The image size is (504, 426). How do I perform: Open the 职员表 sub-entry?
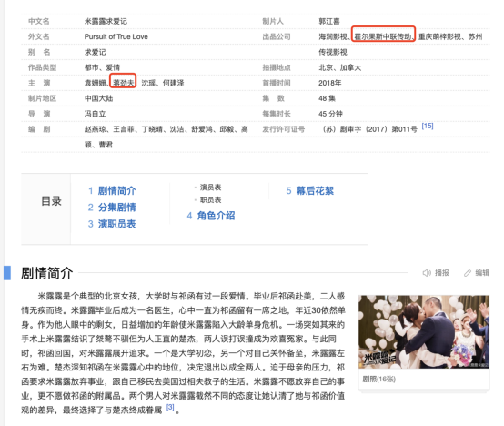[210, 200]
